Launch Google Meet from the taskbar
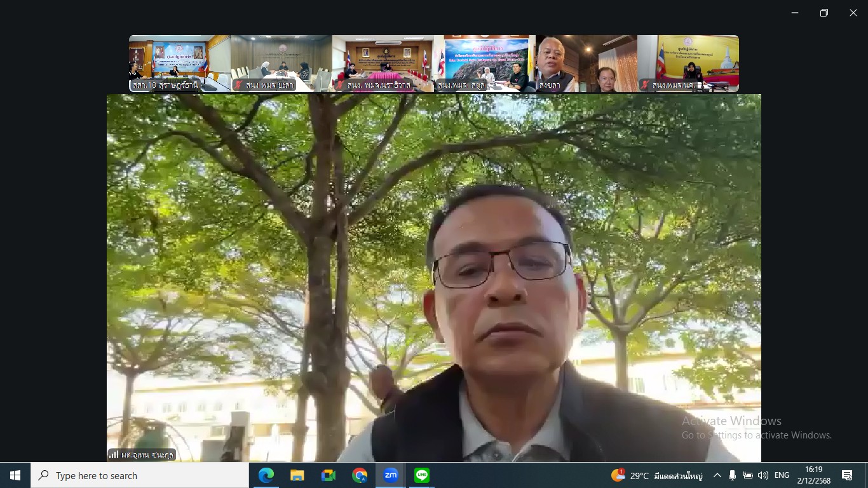 (328, 475)
